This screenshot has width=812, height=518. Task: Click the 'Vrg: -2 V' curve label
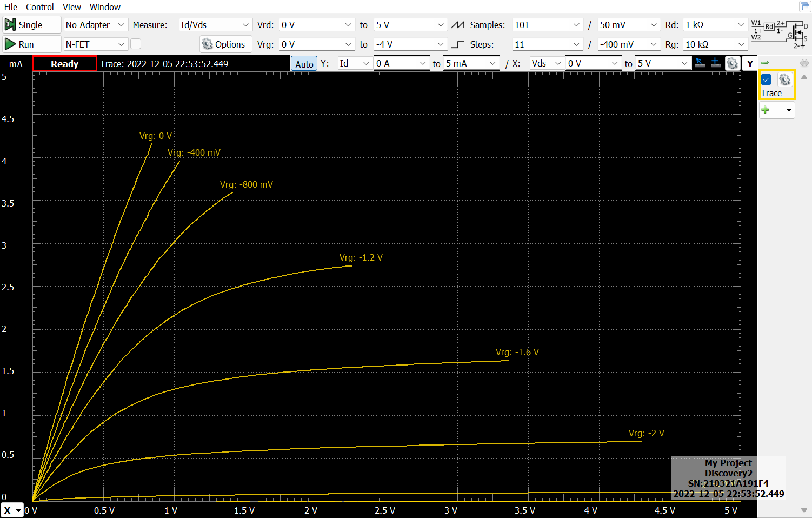(x=647, y=433)
